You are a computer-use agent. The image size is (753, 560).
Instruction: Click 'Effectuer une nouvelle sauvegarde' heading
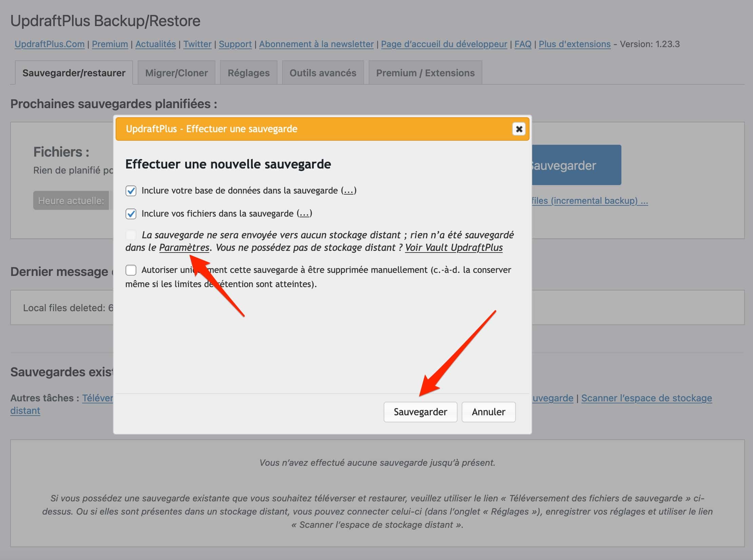click(228, 164)
